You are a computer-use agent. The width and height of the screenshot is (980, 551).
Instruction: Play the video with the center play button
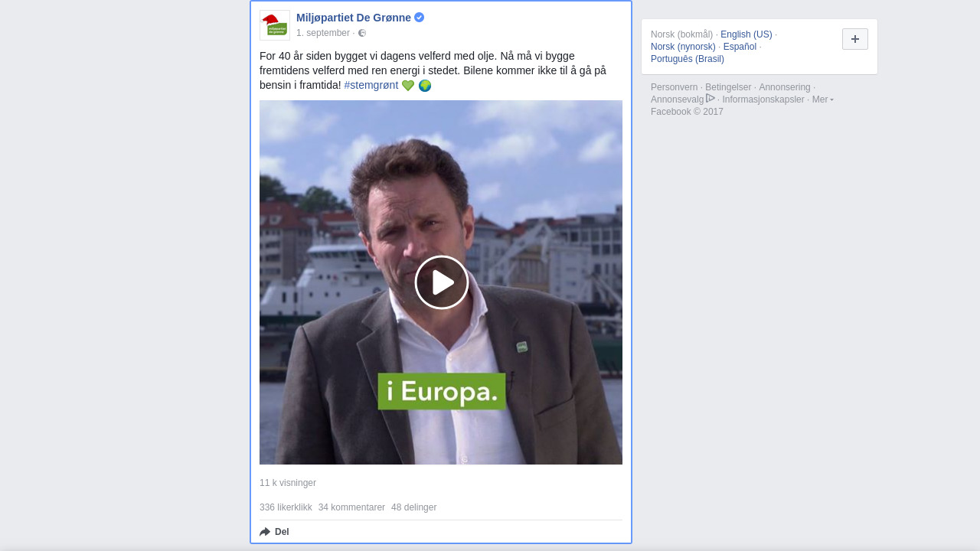pyautogui.click(x=442, y=282)
